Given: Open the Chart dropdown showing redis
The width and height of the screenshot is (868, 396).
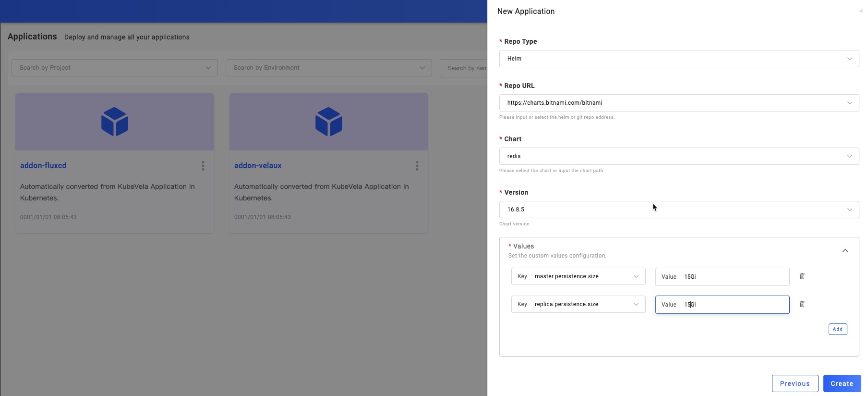Looking at the screenshot, I should point(679,156).
